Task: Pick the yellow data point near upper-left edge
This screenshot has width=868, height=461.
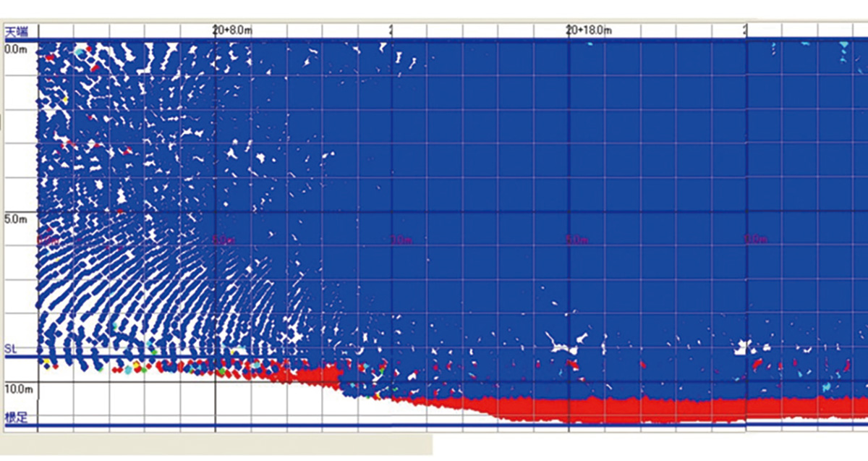Action: (x=64, y=99)
